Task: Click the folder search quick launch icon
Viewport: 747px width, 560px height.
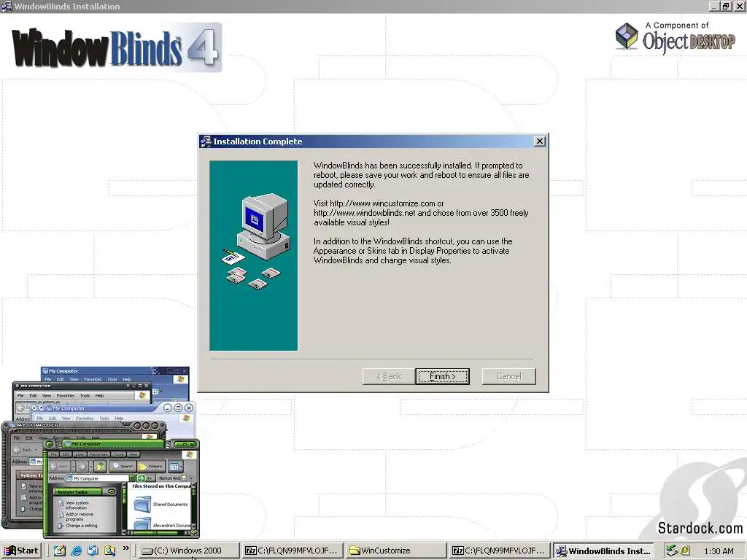Action: pyautogui.click(x=109, y=551)
